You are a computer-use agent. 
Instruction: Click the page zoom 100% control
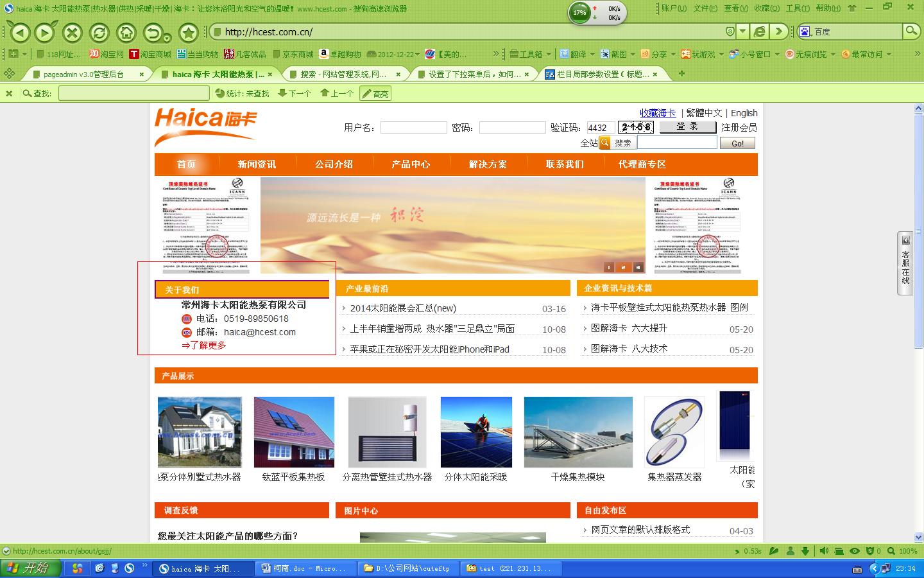[907, 551]
